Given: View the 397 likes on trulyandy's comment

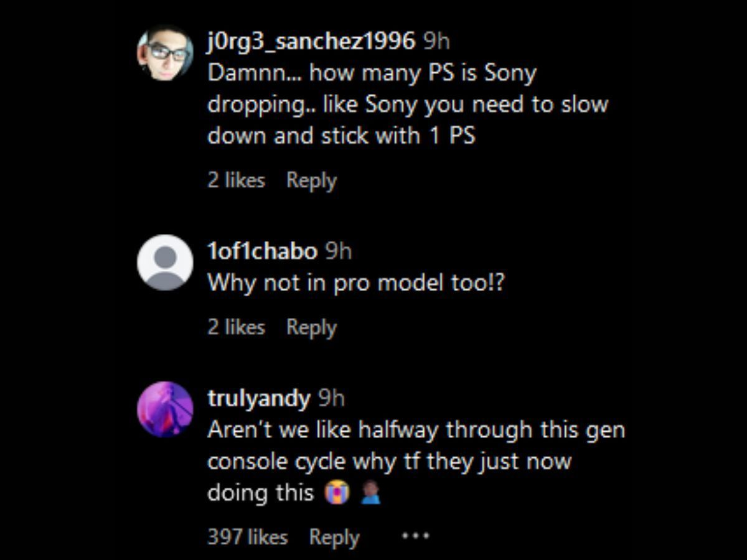Looking at the screenshot, I should tap(247, 537).
